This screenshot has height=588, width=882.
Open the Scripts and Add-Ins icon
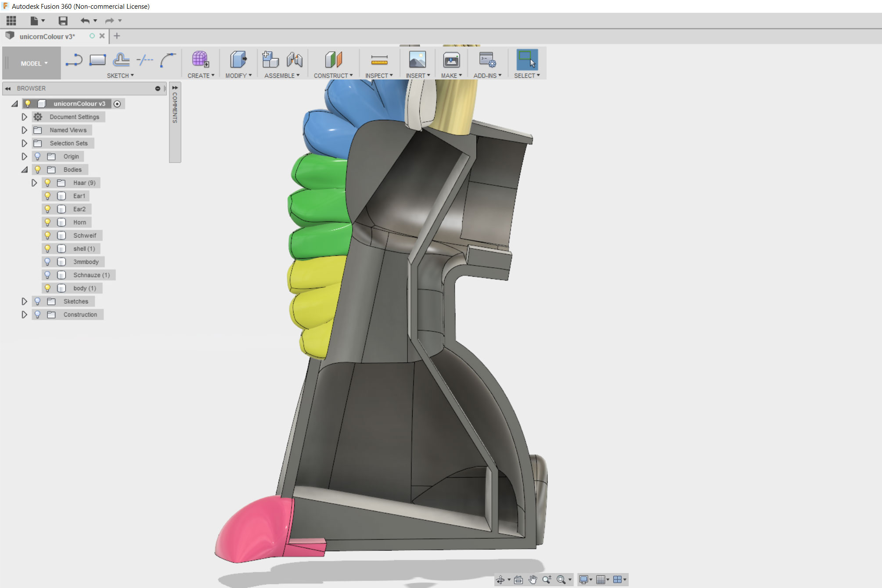487,60
